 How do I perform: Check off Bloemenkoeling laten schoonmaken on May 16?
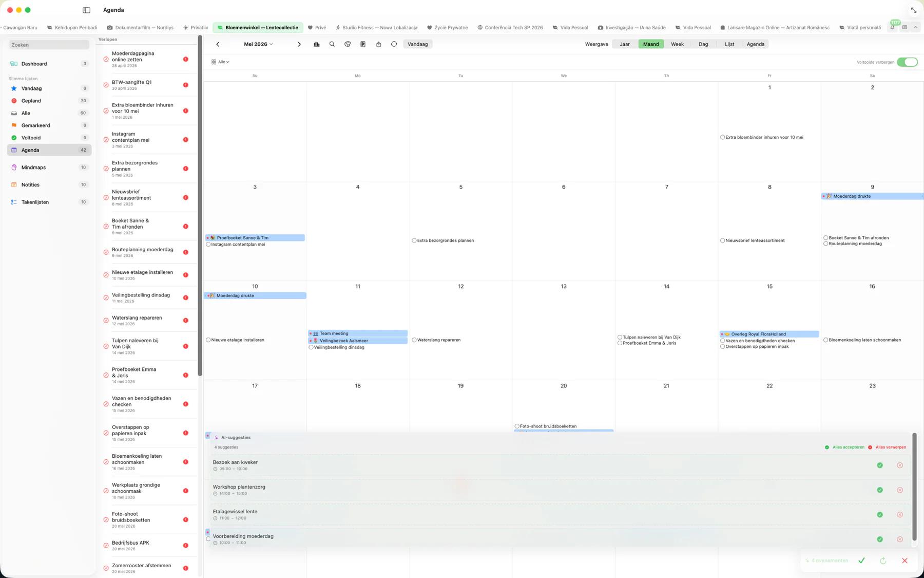point(825,340)
